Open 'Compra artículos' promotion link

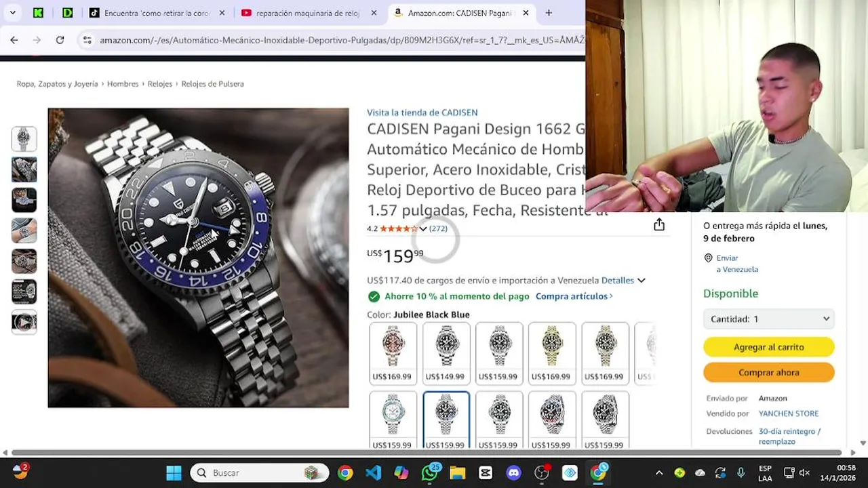point(574,296)
